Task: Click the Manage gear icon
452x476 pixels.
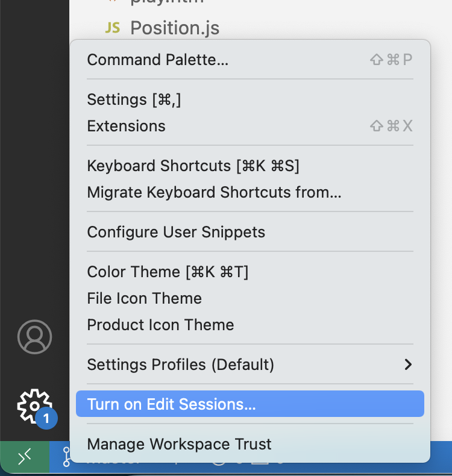Action: coord(34,406)
